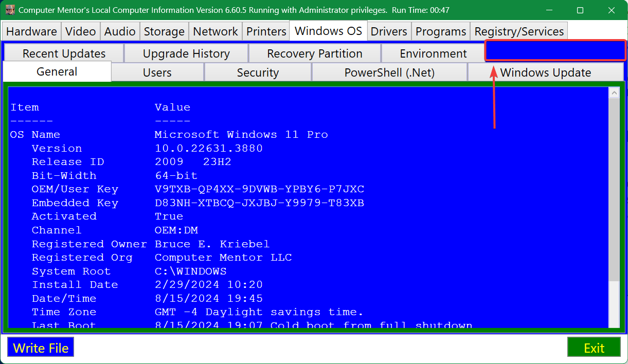Select the Storage tab

pyautogui.click(x=164, y=31)
